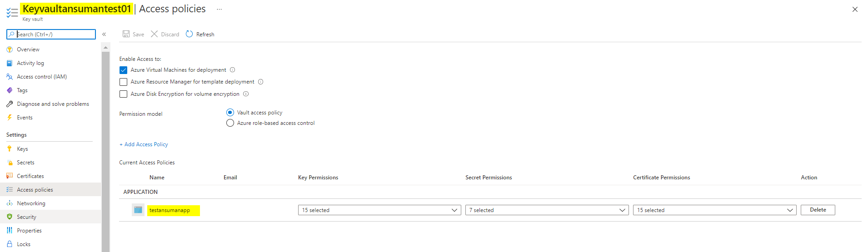Click info icon next to Azure Disk Encryption
This screenshot has height=252, width=868.
[x=246, y=94]
